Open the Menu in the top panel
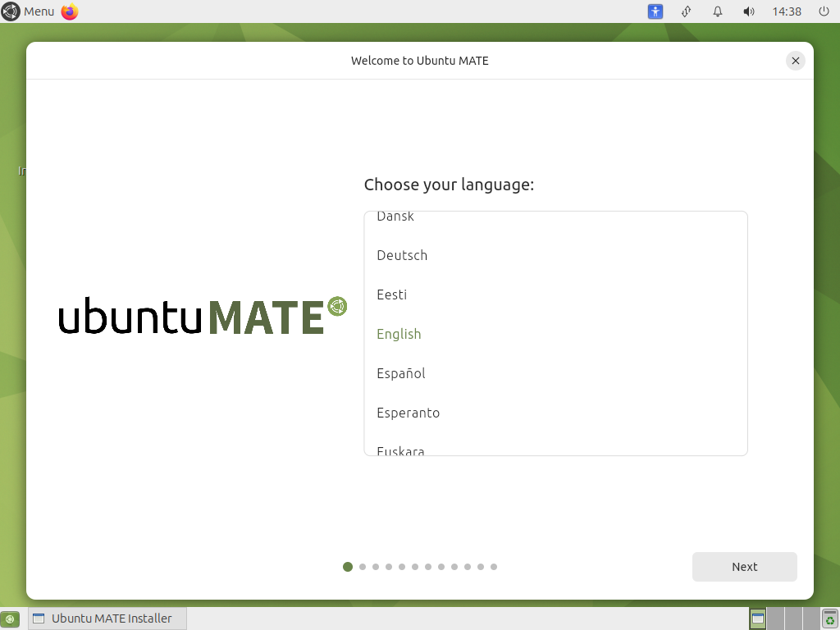Viewport: 840px width, 630px height. click(28, 11)
